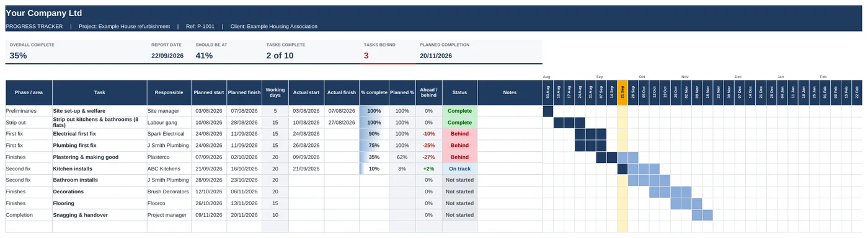Image resolution: width=868 pixels, height=238 pixels.
Task: Click the Overall Complete value 35%
Action: click(18, 55)
